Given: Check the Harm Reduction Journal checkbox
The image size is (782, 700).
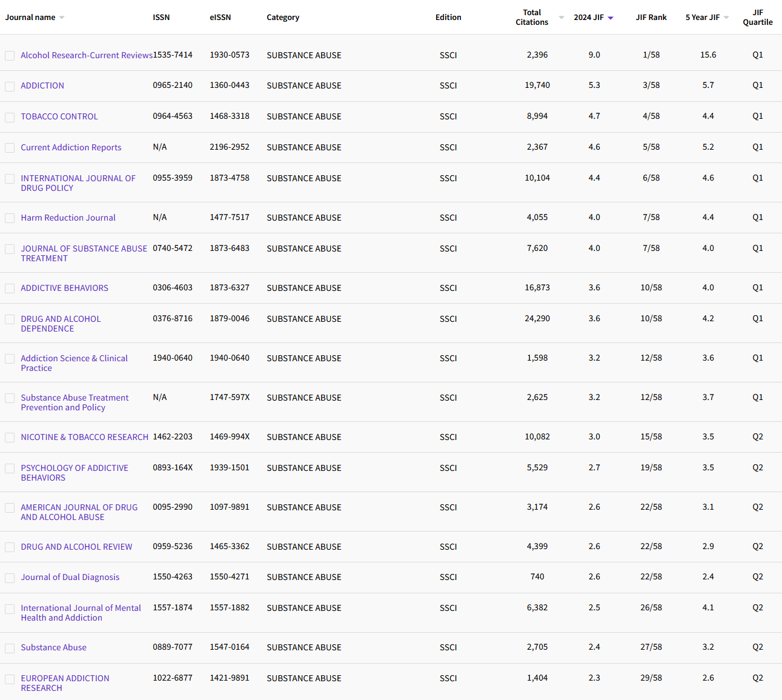Looking at the screenshot, I should [x=10, y=218].
